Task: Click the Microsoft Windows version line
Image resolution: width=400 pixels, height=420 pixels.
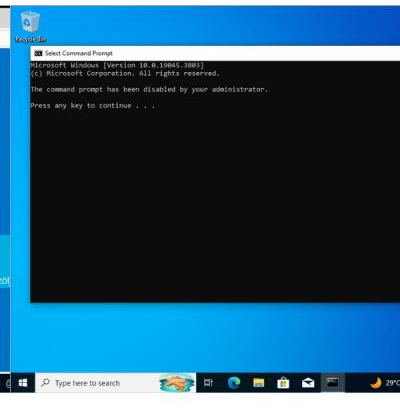Action: coord(117,65)
